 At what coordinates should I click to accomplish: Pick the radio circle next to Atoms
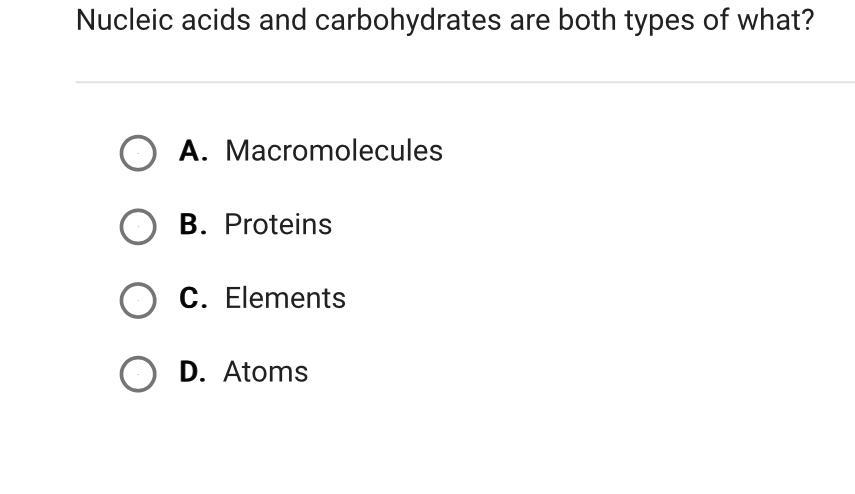[x=138, y=374]
